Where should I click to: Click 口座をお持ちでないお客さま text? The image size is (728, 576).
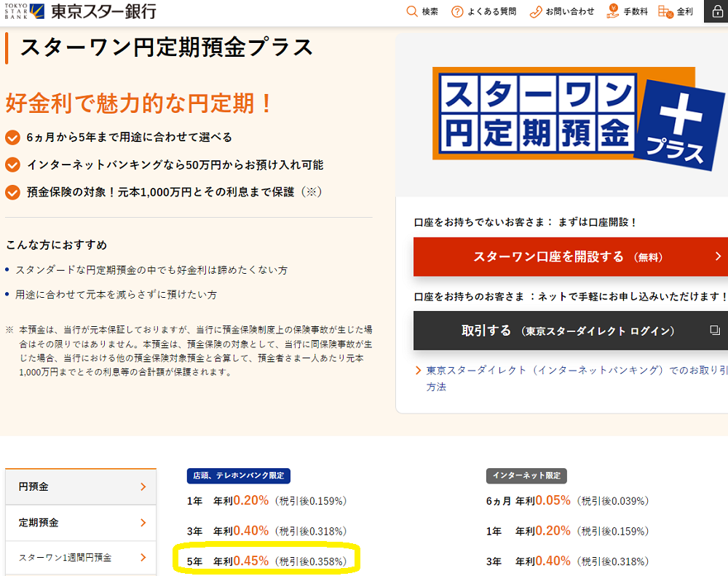pyautogui.click(x=525, y=223)
